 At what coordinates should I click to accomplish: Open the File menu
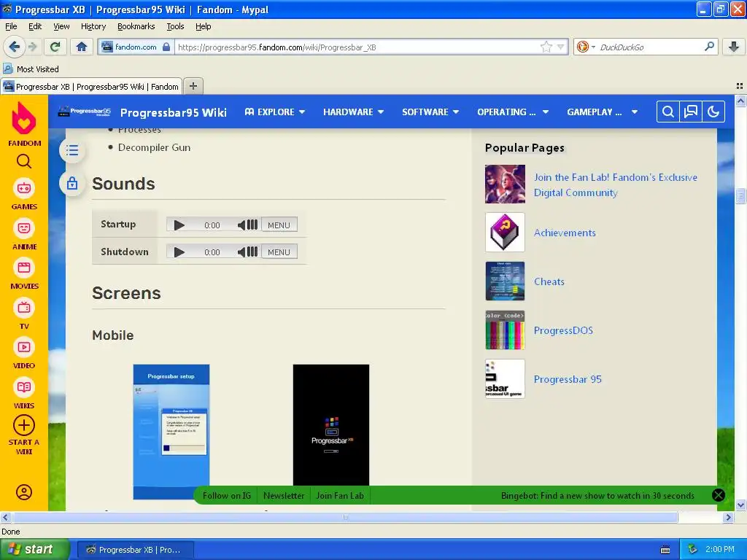click(x=11, y=26)
